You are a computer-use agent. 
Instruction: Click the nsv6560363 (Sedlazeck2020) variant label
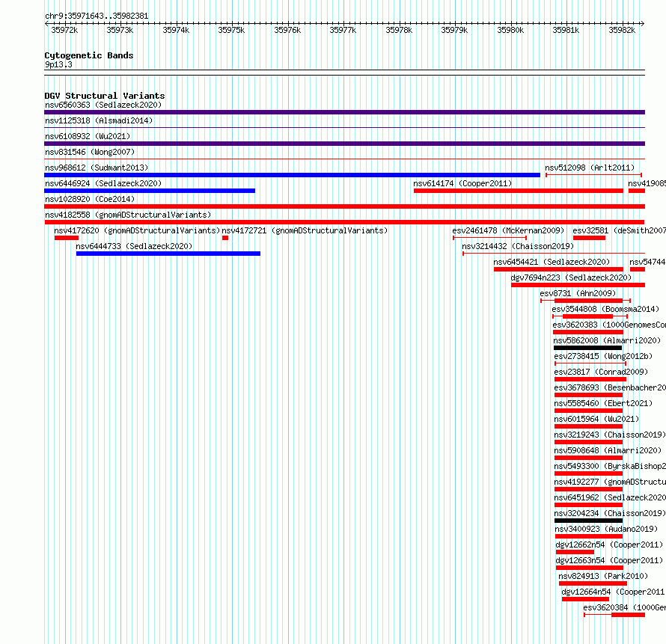pos(103,105)
